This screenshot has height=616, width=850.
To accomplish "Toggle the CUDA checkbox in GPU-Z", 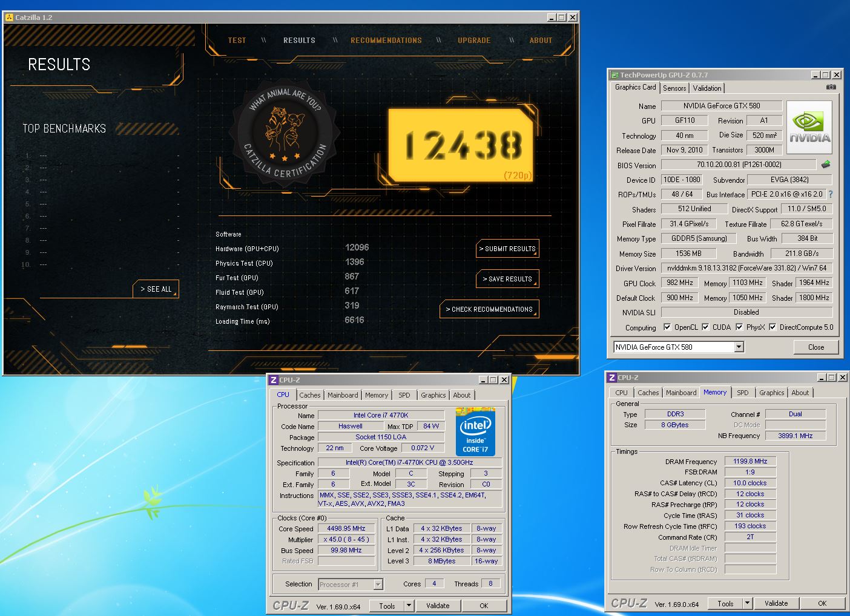I will tap(705, 327).
